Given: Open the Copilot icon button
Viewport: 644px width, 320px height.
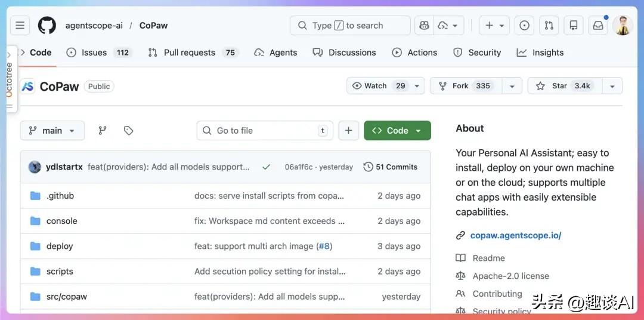Looking at the screenshot, I should 425,26.
